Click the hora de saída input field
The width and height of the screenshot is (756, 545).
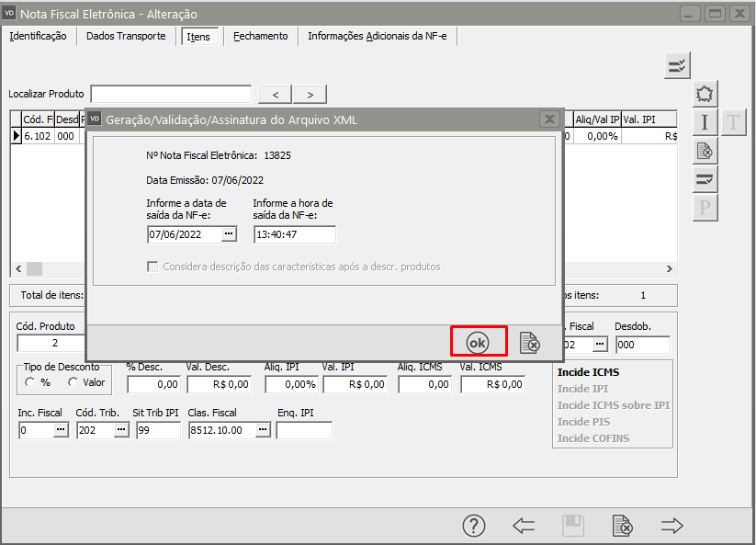(294, 234)
